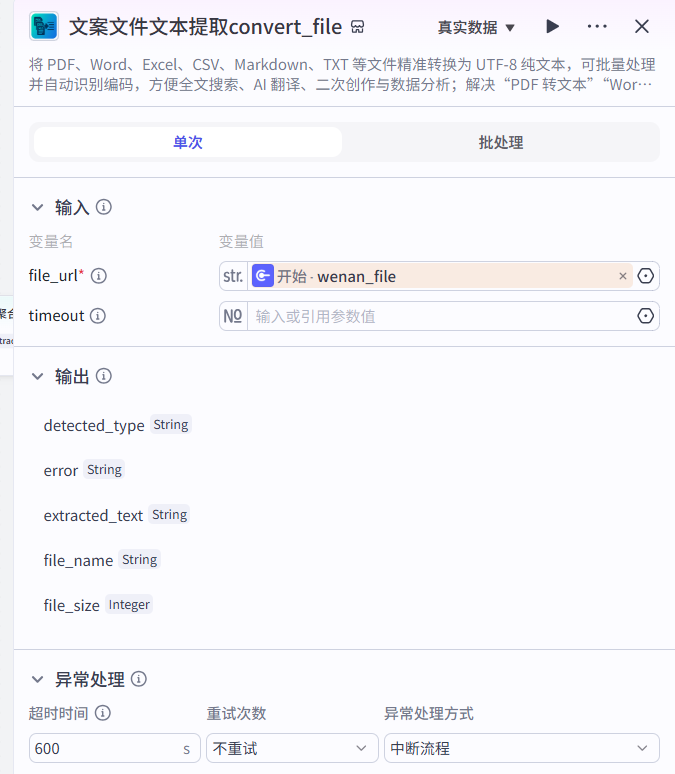Collapse the 输出 section

coord(37,377)
